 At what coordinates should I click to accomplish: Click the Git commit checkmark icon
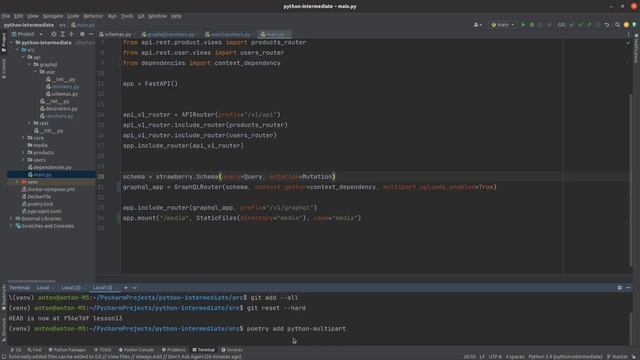[x=580, y=25]
